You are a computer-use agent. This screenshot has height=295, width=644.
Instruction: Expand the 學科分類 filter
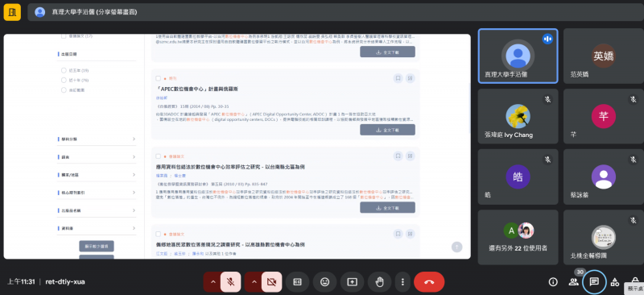[x=97, y=139]
